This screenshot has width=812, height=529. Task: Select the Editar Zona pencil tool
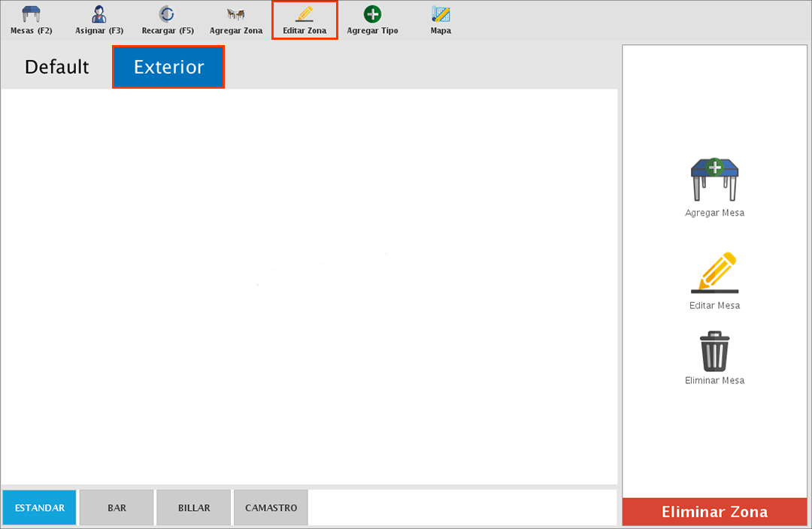pos(304,15)
